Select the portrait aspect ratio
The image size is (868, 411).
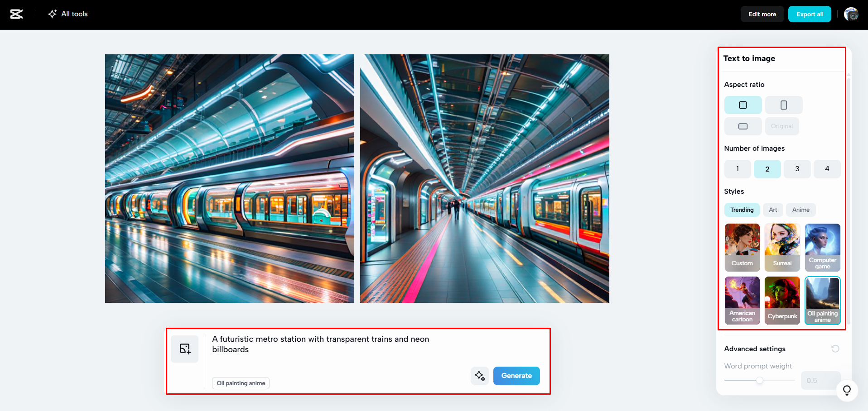784,105
